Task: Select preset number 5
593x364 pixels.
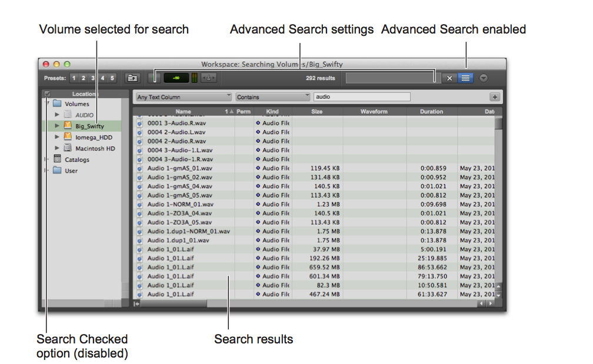Action: point(112,78)
